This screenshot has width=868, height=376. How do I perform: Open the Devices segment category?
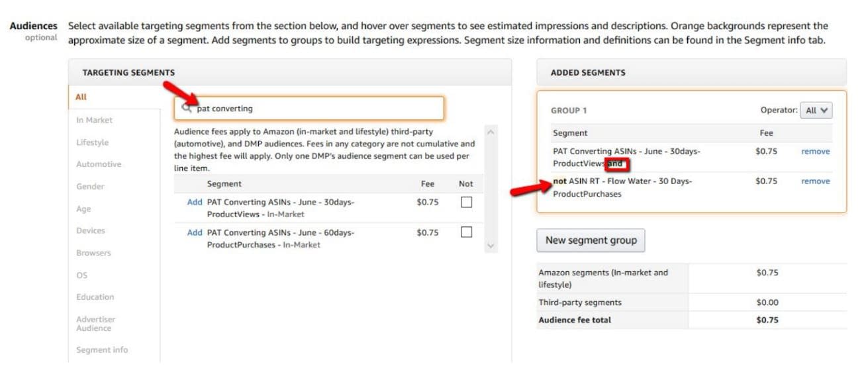(91, 230)
